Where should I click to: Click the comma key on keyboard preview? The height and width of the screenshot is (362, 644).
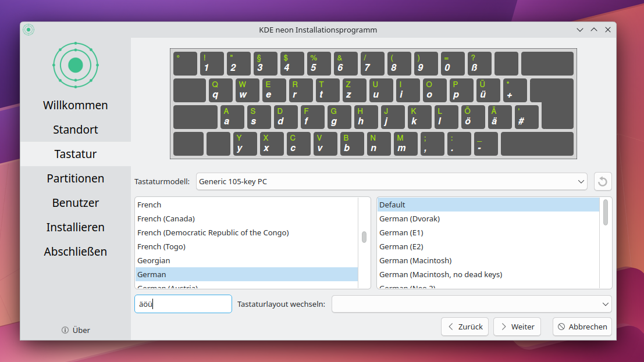coord(432,144)
